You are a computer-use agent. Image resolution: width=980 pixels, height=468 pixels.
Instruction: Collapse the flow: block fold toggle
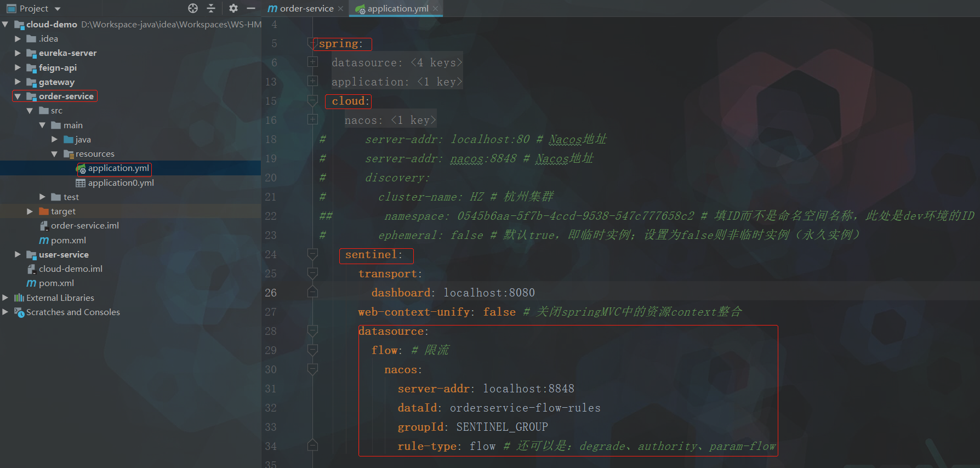click(x=312, y=350)
